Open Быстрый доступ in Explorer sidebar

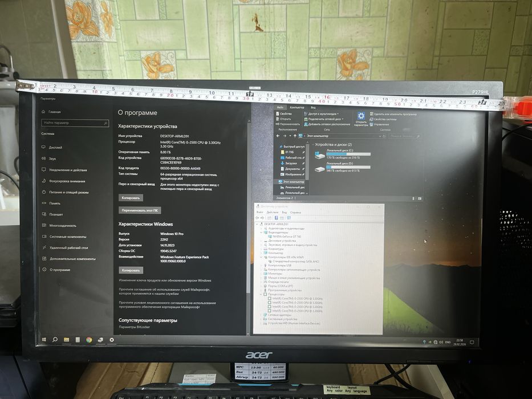[x=292, y=146]
